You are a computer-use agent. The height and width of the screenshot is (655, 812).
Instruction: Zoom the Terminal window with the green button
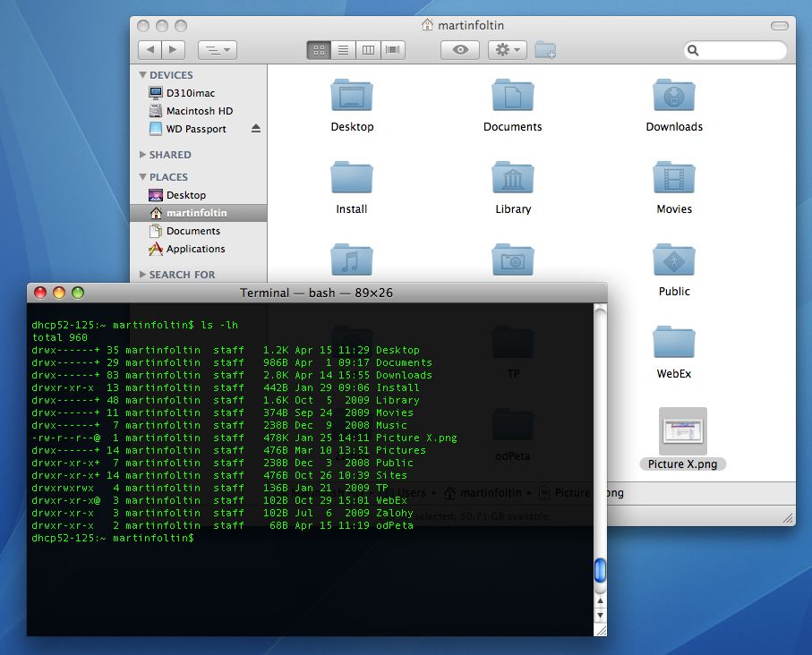tap(78, 293)
